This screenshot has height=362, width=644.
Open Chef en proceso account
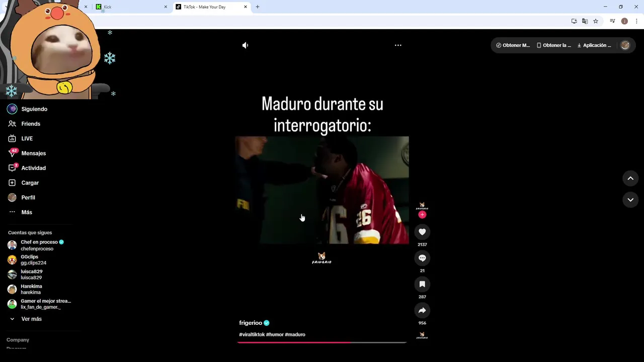(x=40, y=245)
